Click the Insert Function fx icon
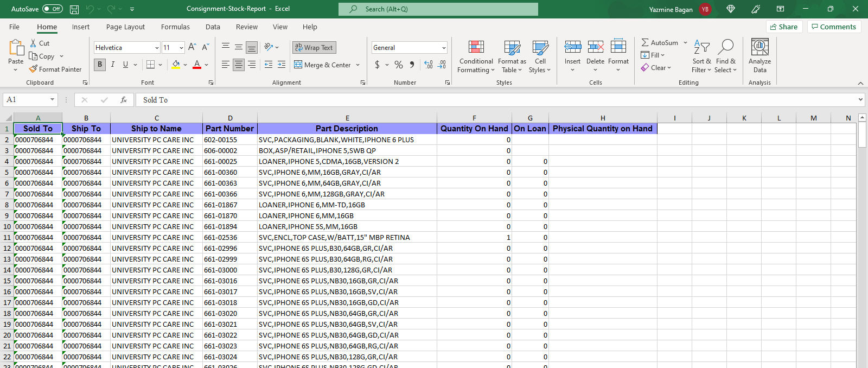The image size is (868, 368). (124, 100)
